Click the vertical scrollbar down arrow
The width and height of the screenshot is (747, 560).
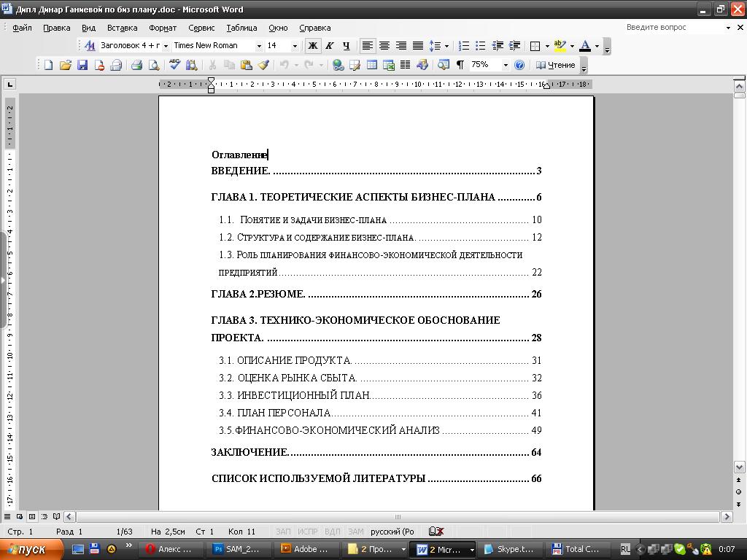click(x=739, y=467)
